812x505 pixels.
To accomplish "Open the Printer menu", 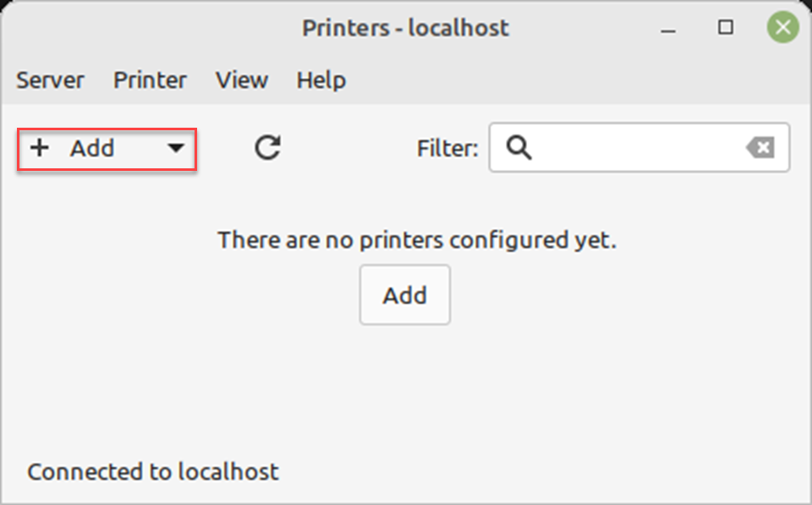I will pyautogui.click(x=150, y=80).
